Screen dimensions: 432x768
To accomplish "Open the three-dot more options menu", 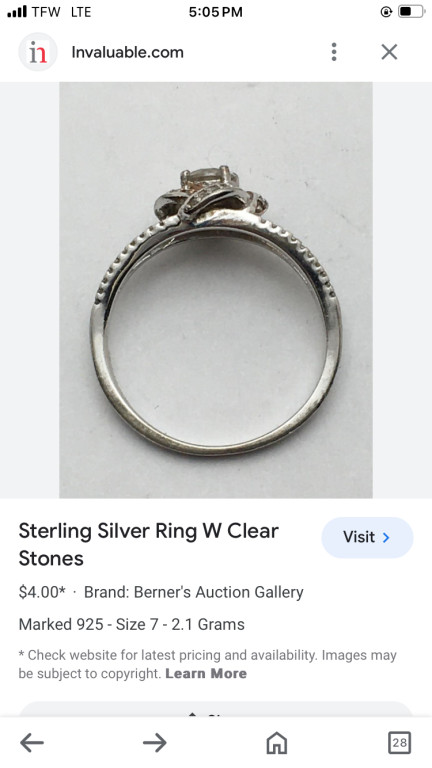I will 334,52.
